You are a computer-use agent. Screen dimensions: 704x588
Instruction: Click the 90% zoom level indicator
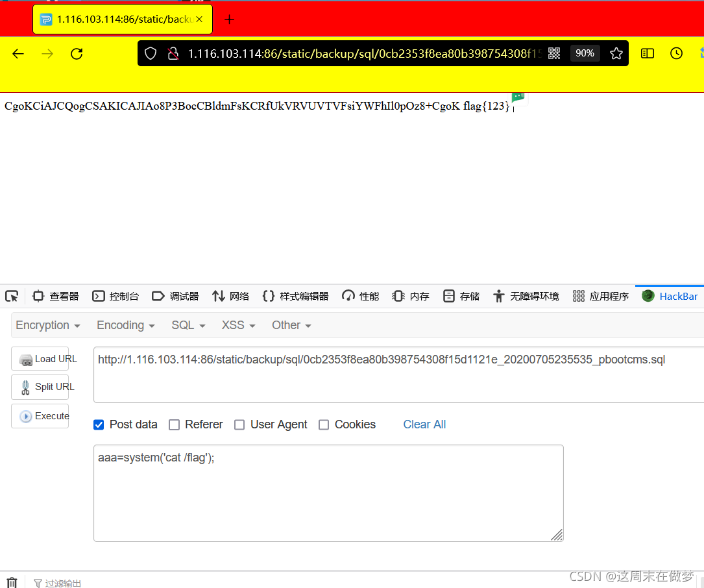click(585, 53)
